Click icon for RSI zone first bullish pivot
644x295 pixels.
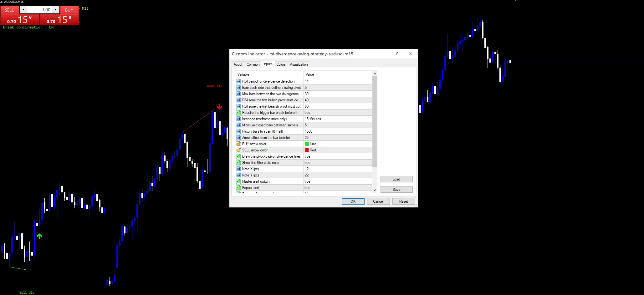tap(238, 100)
